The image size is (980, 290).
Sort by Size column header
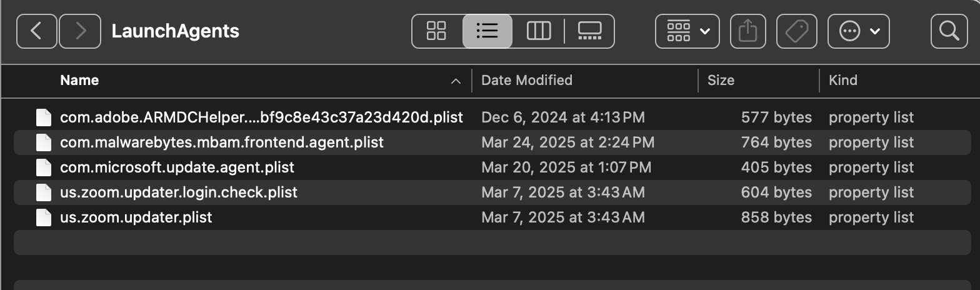tap(721, 80)
